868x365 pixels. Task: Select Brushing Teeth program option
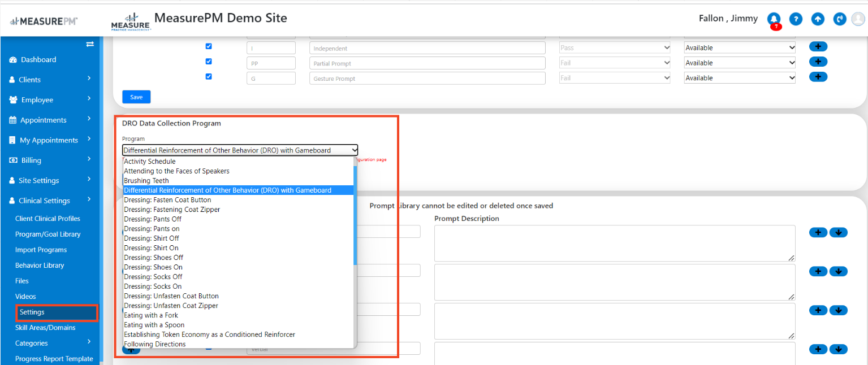pos(238,181)
